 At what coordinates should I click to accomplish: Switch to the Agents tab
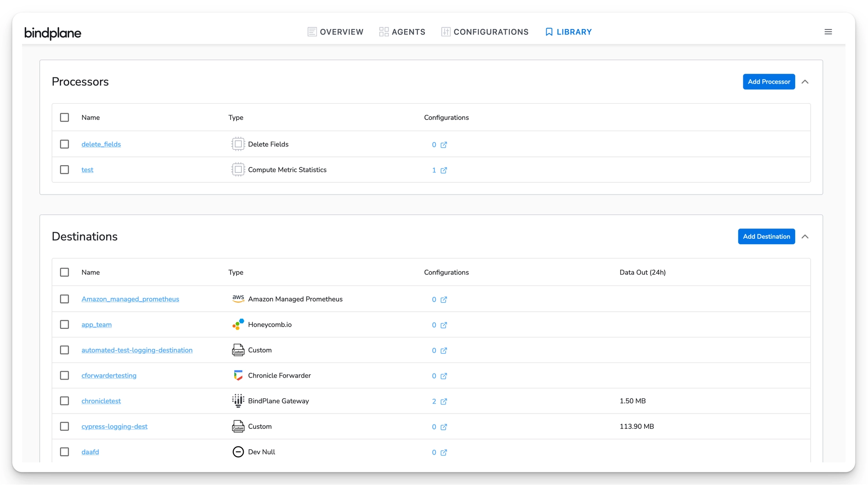[402, 32]
